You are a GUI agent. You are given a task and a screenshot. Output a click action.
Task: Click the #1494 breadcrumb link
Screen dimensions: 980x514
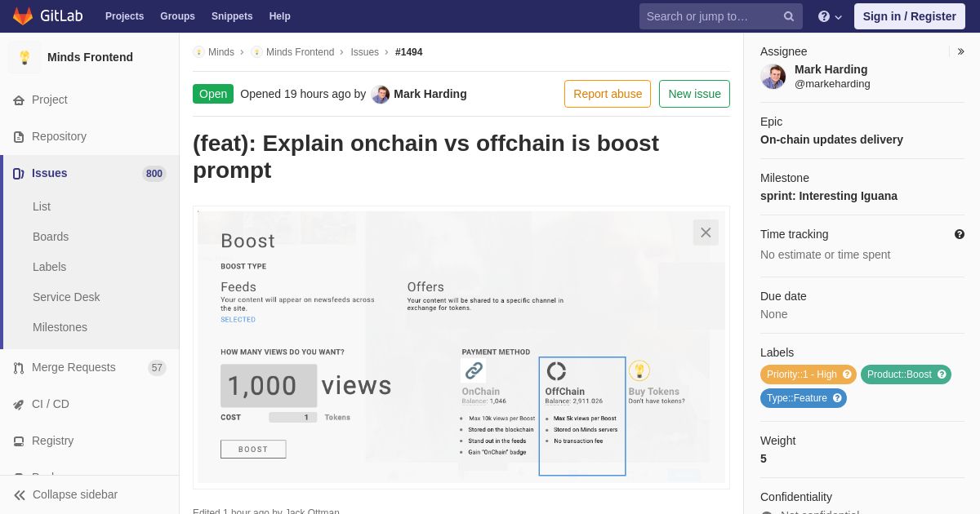(x=409, y=52)
